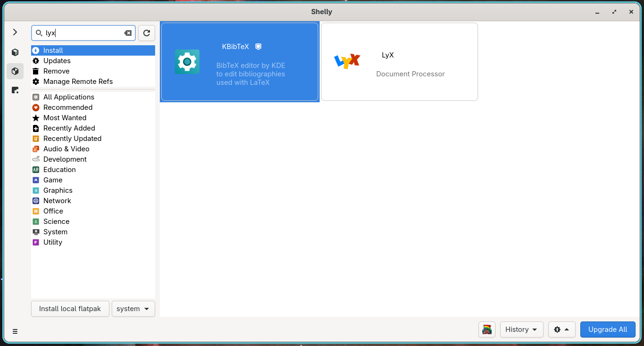Click Install local flatpak button
The image size is (644, 346).
pos(70,309)
